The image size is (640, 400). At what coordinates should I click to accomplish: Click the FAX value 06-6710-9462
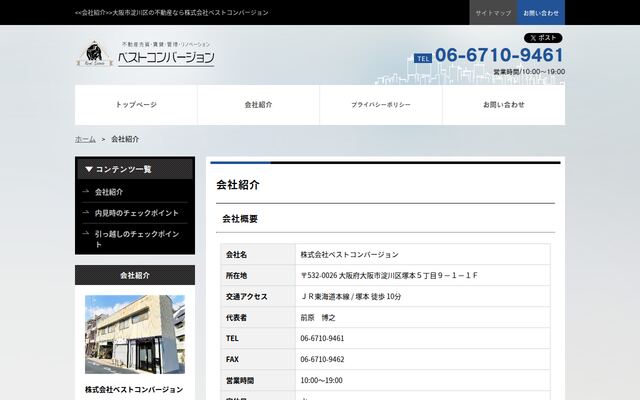[x=322, y=359]
